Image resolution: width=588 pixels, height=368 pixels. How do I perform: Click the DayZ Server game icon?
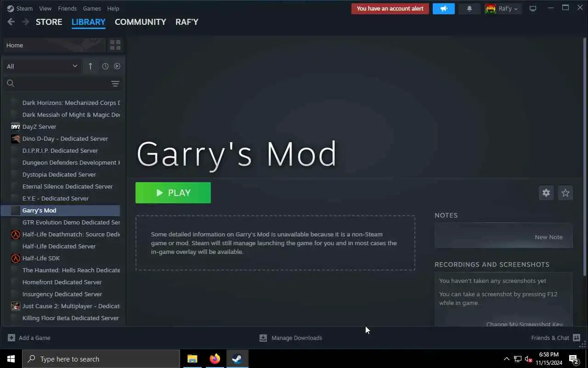(x=15, y=126)
